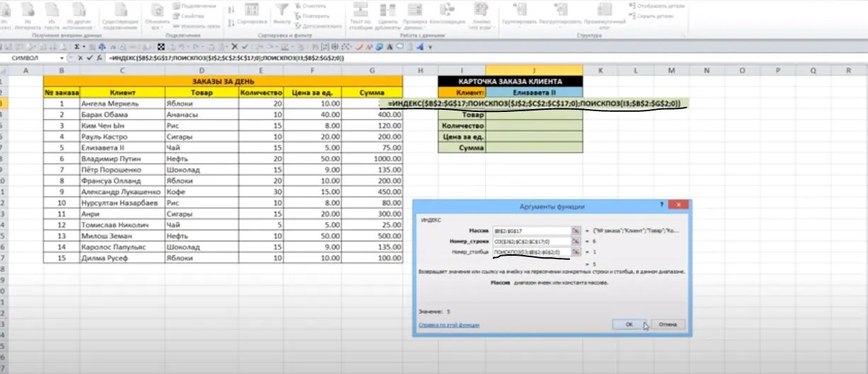
Task: Select column header G
Action: pyautogui.click(x=371, y=71)
